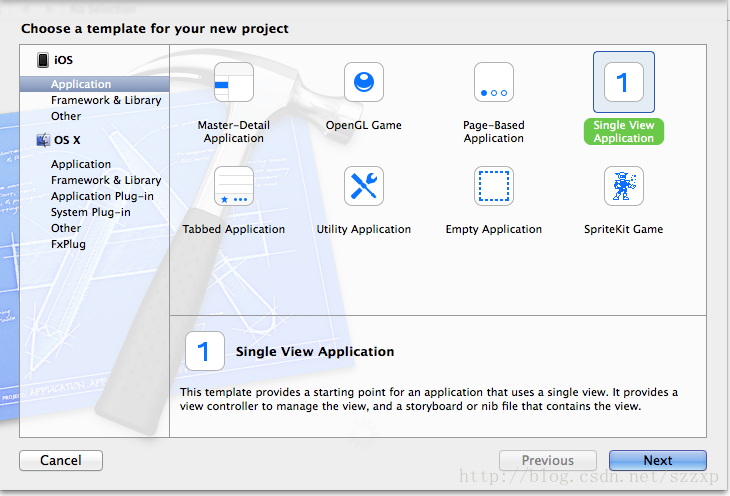Click the iOS device icon in sidebar
Screen dimensions: 730x496
(x=43, y=60)
